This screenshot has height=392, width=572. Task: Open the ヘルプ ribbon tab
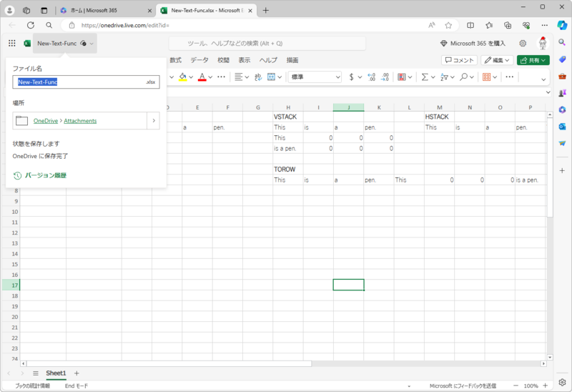pos(268,60)
